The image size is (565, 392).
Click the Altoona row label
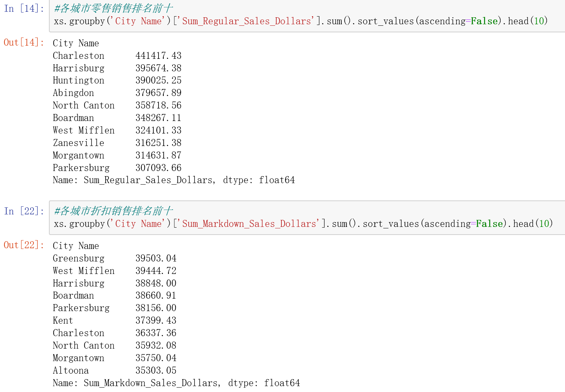click(x=71, y=370)
